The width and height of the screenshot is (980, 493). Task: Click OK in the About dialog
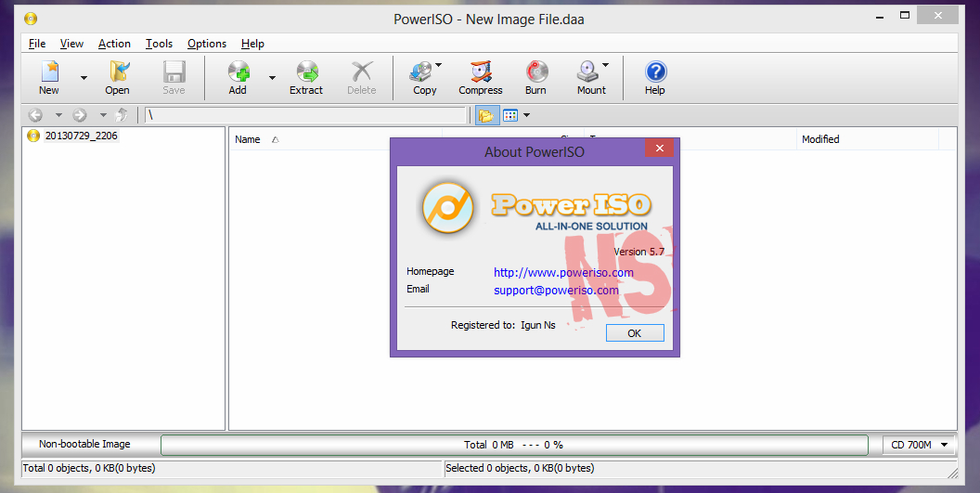click(635, 332)
